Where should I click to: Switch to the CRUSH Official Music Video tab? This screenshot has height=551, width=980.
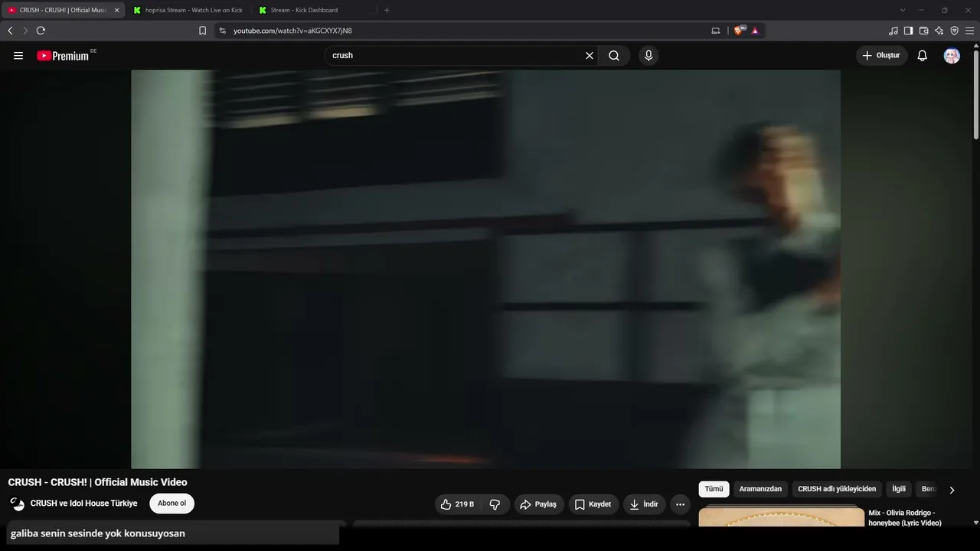pos(63,10)
